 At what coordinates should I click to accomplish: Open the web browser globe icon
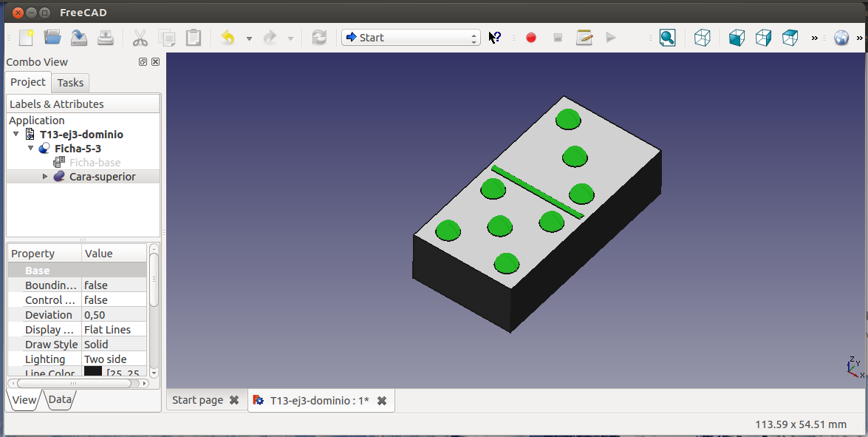click(x=841, y=38)
